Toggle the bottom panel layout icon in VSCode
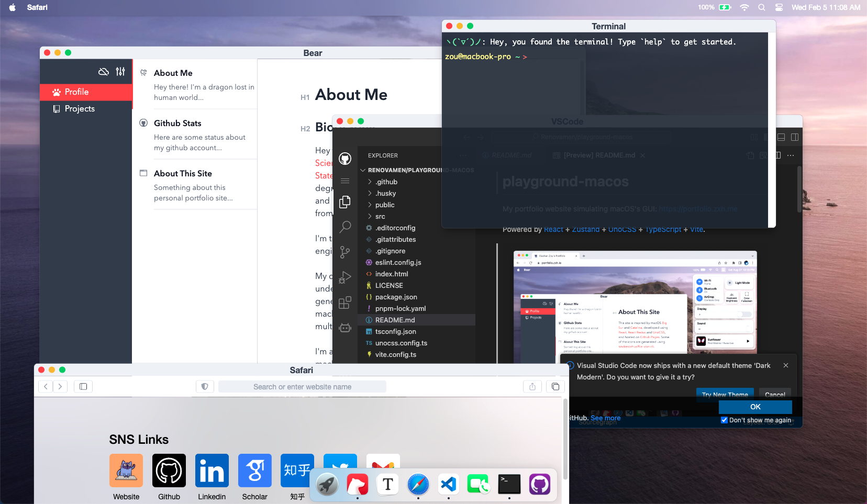 click(x=781, y=137)
